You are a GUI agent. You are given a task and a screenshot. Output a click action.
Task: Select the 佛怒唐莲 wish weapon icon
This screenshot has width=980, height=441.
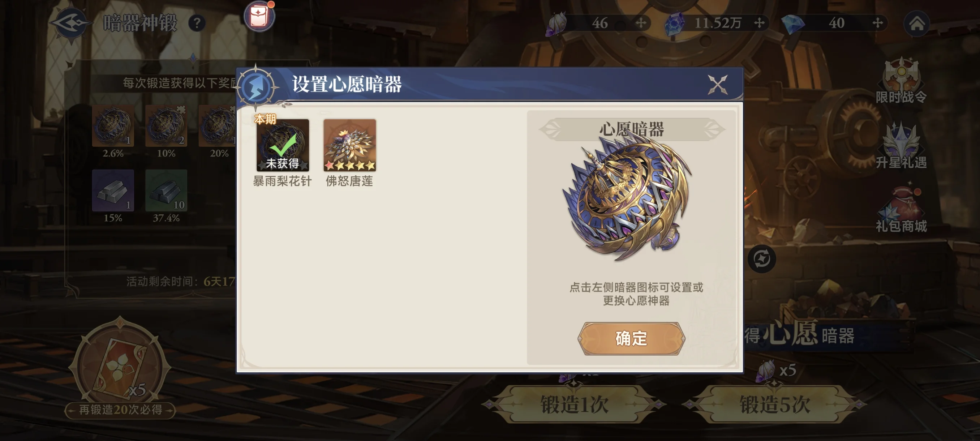coord(350,145)
